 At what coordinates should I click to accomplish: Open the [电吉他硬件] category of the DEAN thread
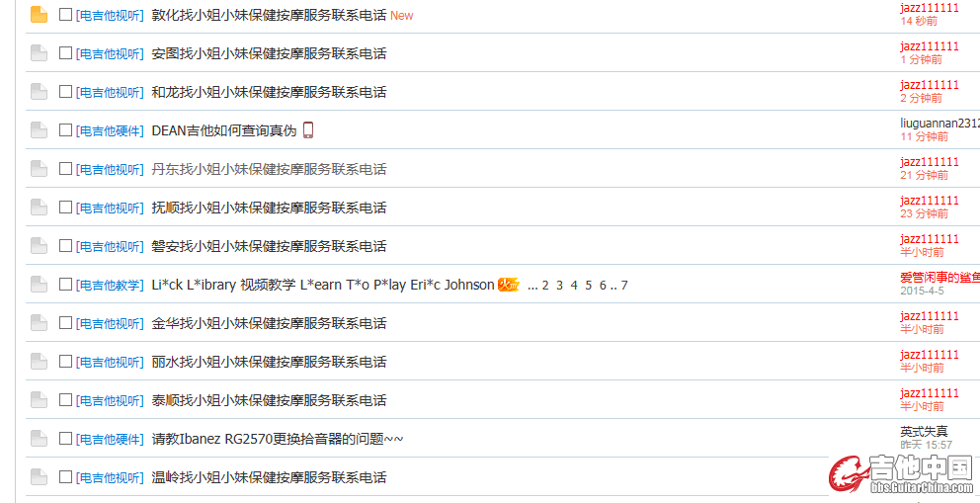click(x=110, y=131)
